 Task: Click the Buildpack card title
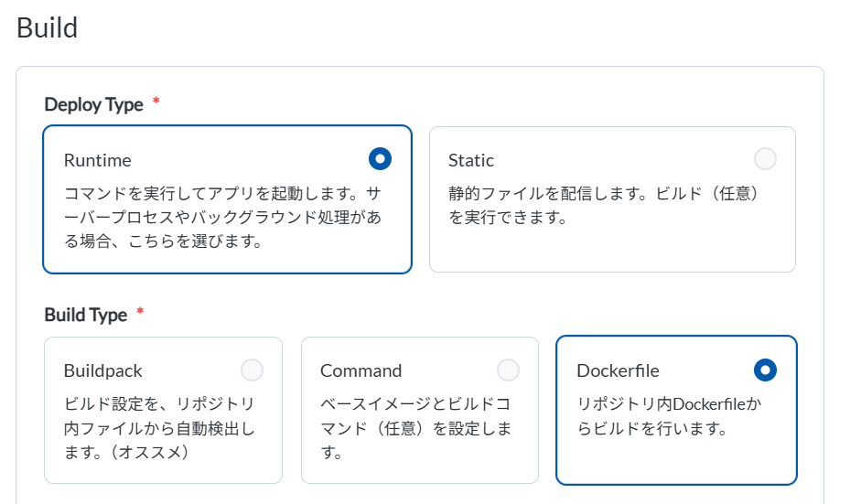pos(103,370)
